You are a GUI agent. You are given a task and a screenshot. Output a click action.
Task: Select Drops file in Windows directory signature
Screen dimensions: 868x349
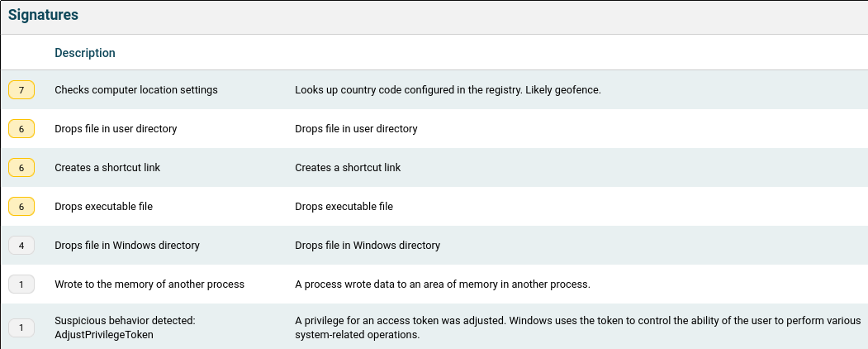pyautogui.click(x=127, y=246)
